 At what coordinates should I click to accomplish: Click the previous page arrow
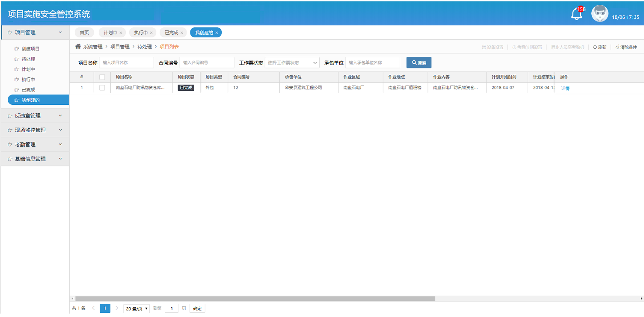[x=94, y=308]
